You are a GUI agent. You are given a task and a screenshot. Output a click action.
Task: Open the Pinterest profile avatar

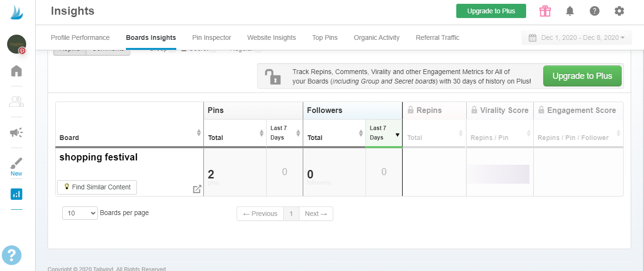click(17, 44)
